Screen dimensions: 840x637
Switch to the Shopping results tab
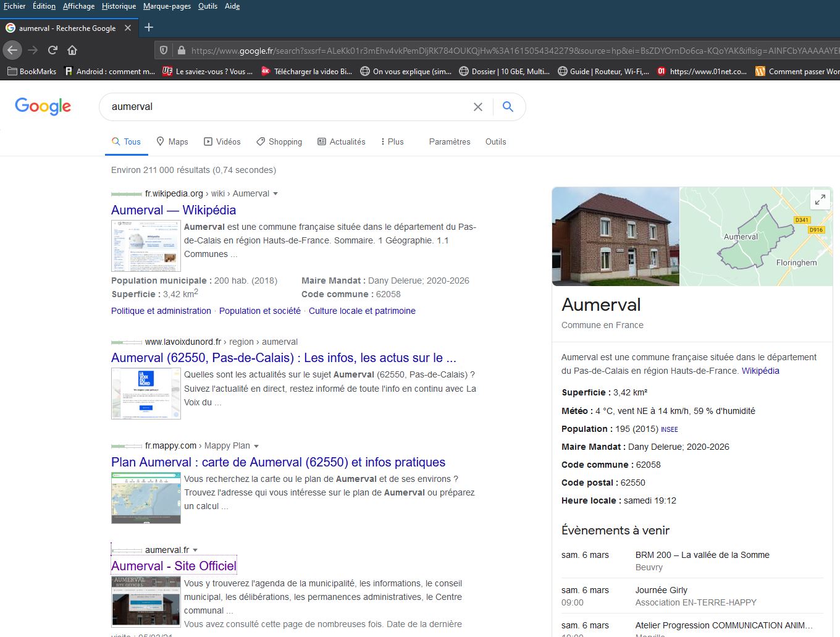(x=279, y=141)
